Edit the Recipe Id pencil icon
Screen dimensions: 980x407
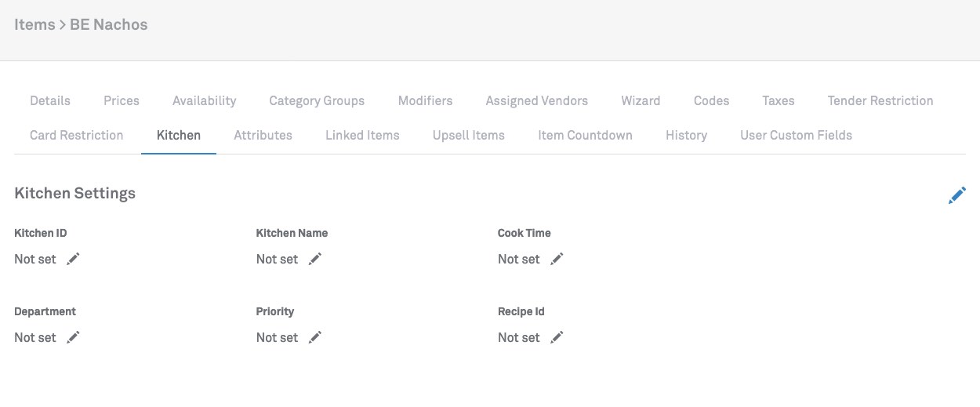[x=557, y=337]
